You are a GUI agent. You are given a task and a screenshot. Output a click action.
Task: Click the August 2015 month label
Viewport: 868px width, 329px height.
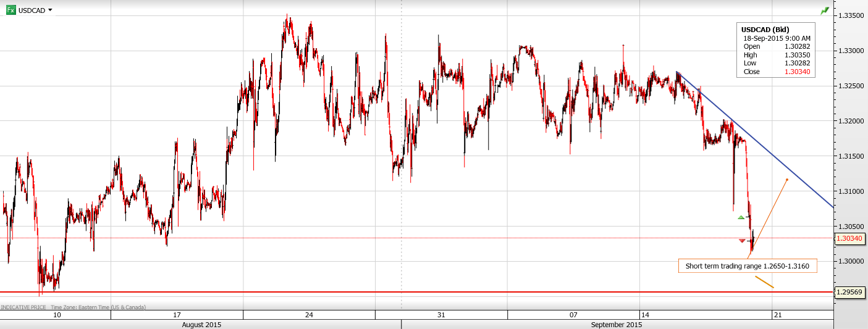click(201, 324)
